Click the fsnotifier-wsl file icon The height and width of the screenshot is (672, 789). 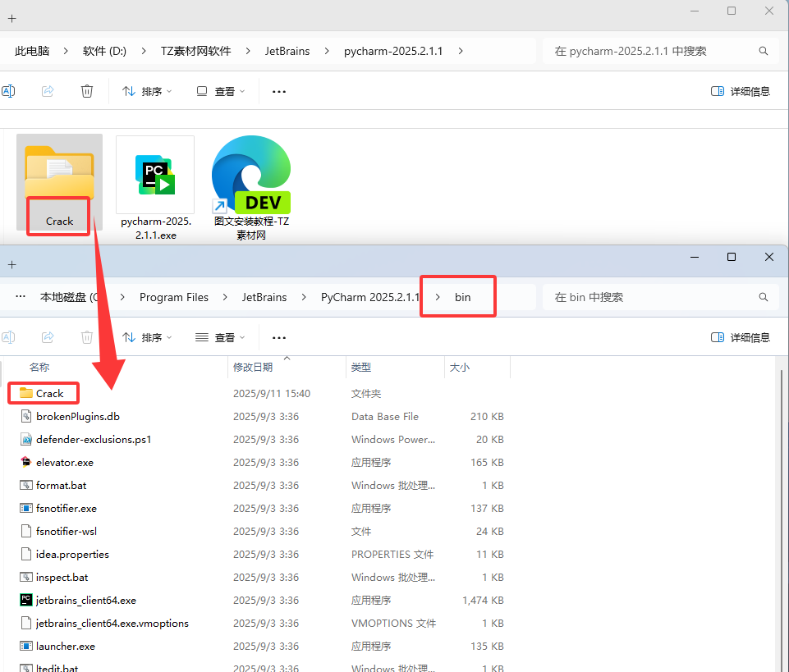click(x=26, y=531)
